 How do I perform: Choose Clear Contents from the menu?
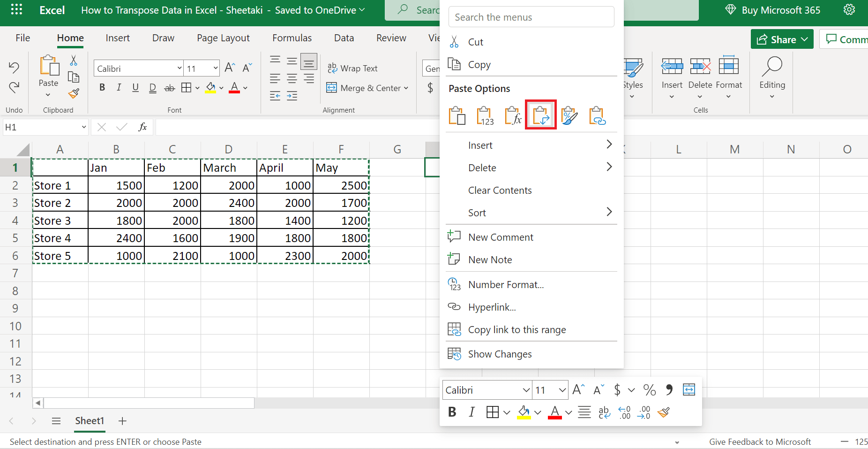coord(500,190)
